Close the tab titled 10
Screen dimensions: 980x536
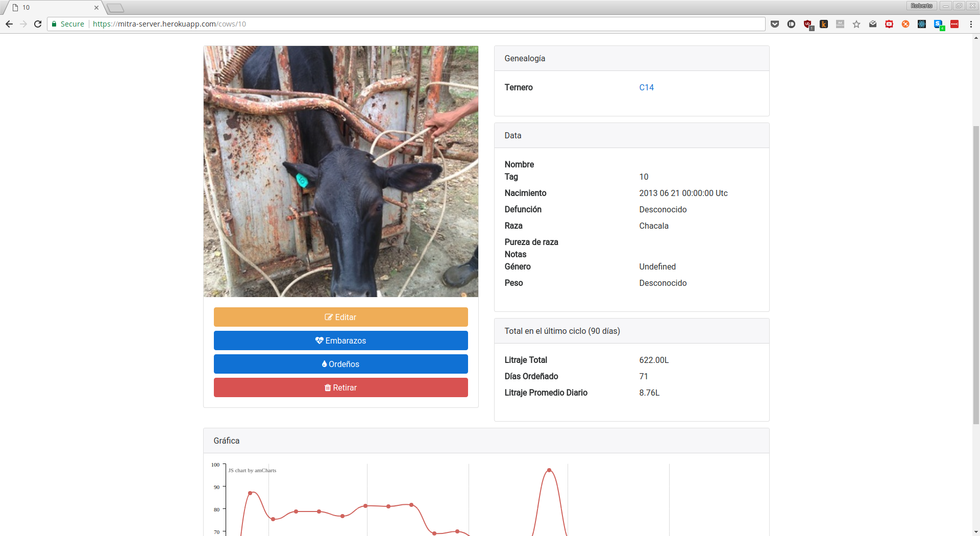[96, 8]
